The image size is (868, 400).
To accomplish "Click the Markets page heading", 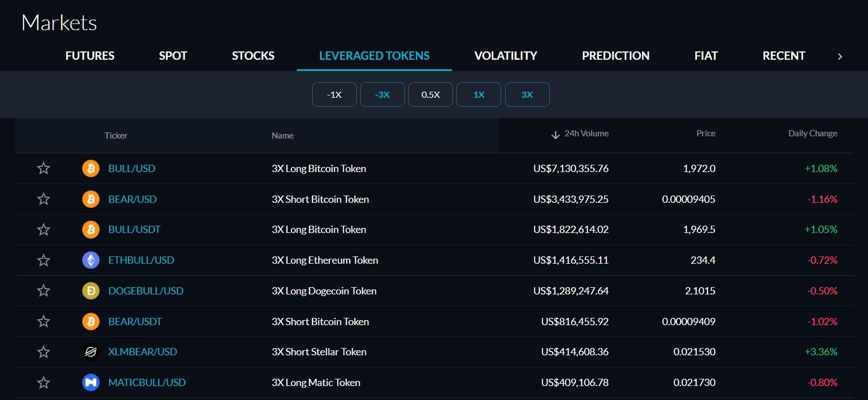I will pyautogui.click(x=59, y=23).
